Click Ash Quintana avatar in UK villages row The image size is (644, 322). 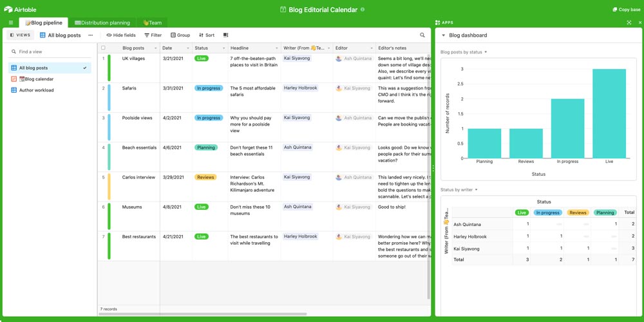[339, 59]
